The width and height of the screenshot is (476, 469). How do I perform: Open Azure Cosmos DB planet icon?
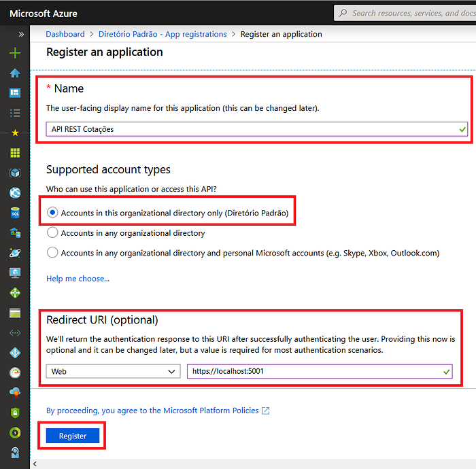click(15, 253)
